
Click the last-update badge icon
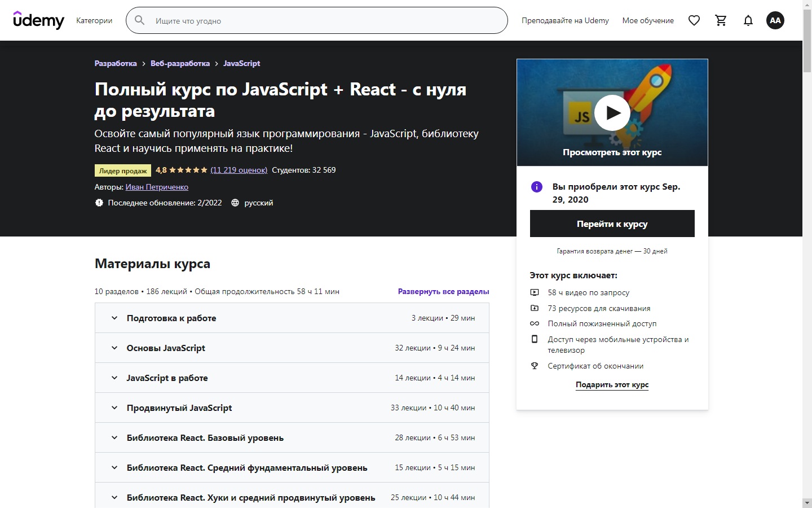(99, 203)
